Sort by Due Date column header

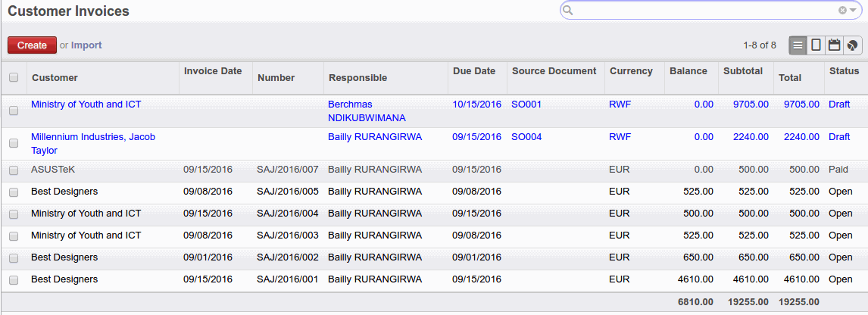(474, 71)
